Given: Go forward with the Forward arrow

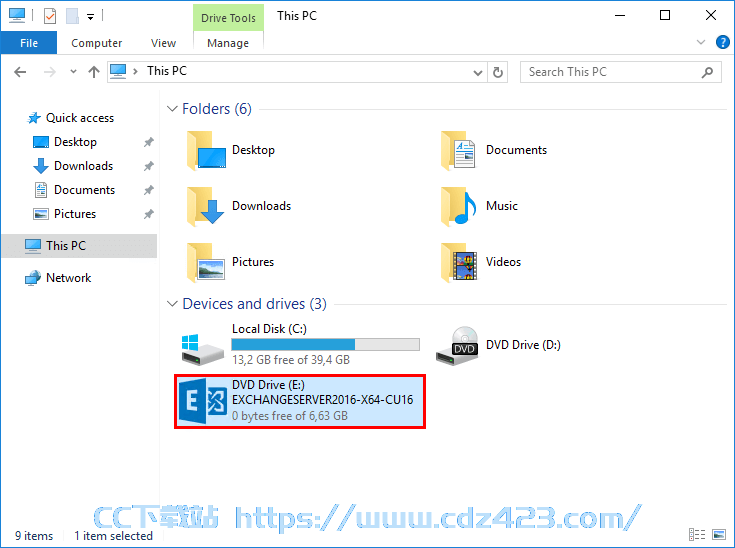Looking at the screenshot, I should tap(50, 72).
